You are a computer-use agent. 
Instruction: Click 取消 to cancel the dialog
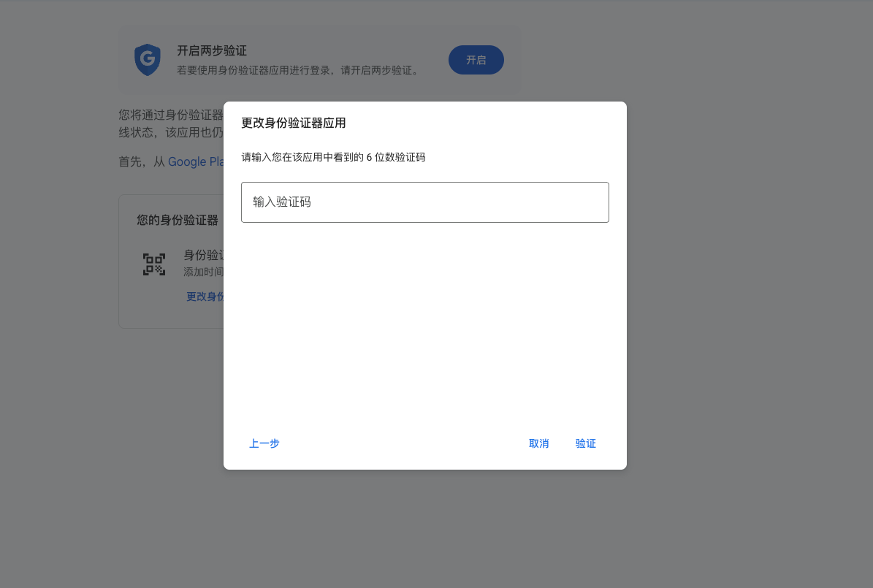(x=538, y=443)
